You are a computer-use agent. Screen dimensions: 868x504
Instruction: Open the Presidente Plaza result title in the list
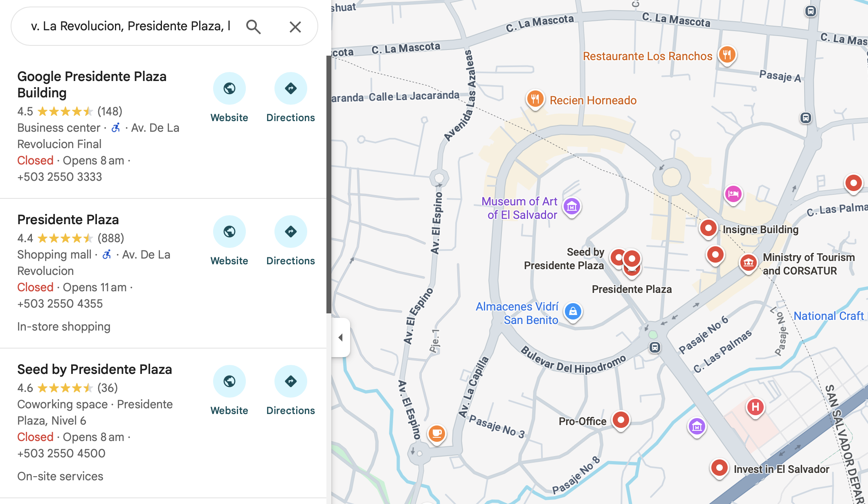pos(68,220)
